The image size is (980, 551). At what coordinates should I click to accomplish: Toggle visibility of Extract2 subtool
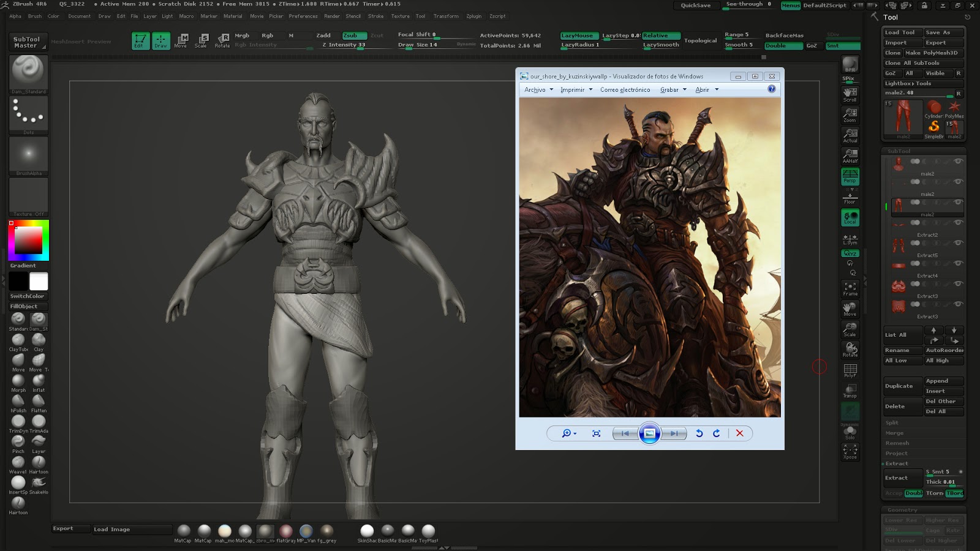tap(959, 223)
